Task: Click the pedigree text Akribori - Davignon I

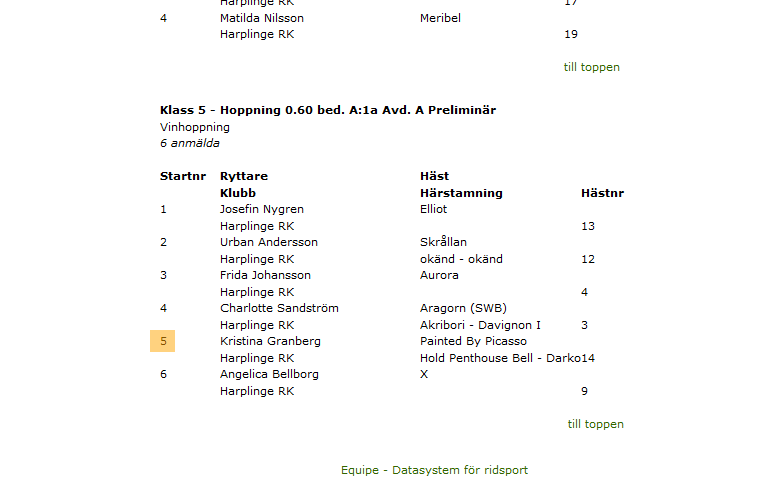Action: click(x=480, y=325)
